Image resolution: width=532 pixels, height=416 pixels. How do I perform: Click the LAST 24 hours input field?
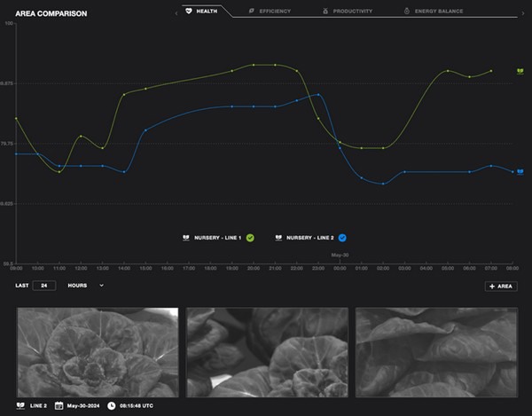[x=43, y=286]
